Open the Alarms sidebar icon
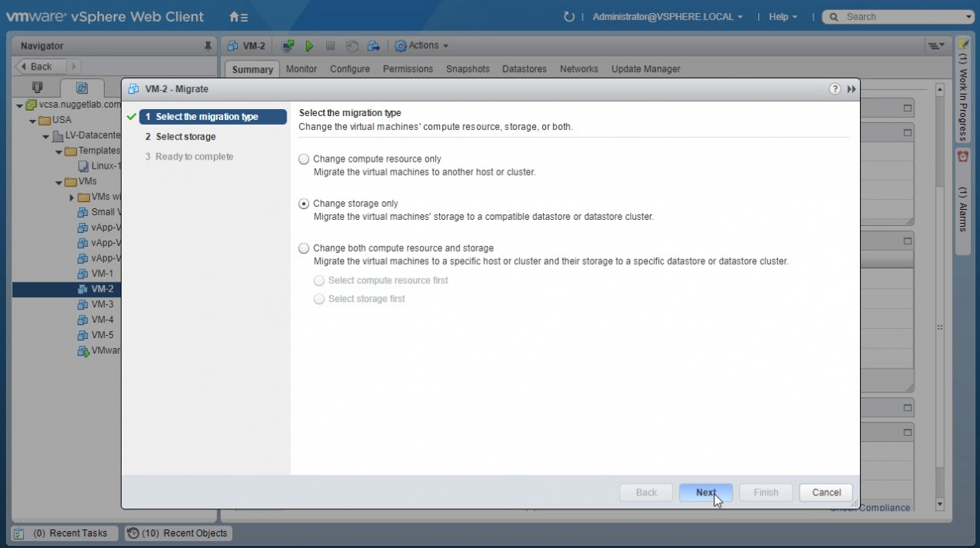Image resolution: width=980 pixels, height=548 pixels. click(x=963, y=156)
